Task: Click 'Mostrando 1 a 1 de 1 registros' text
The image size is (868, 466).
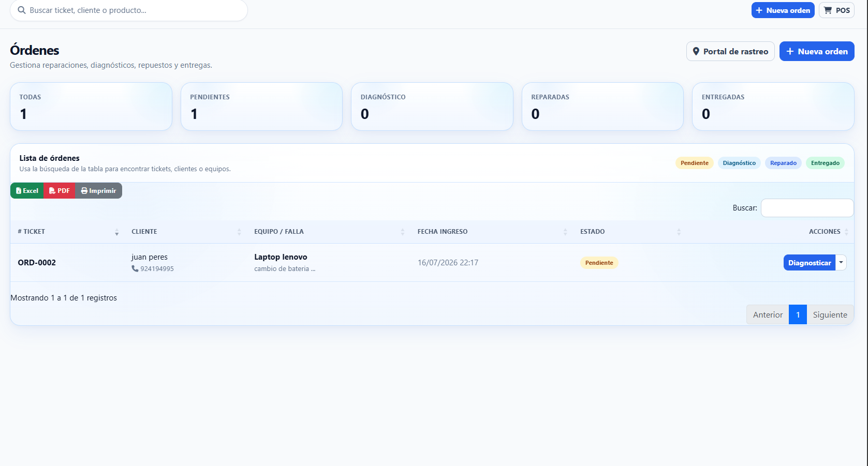Action: pyautogui.click(x=64, y=298)
